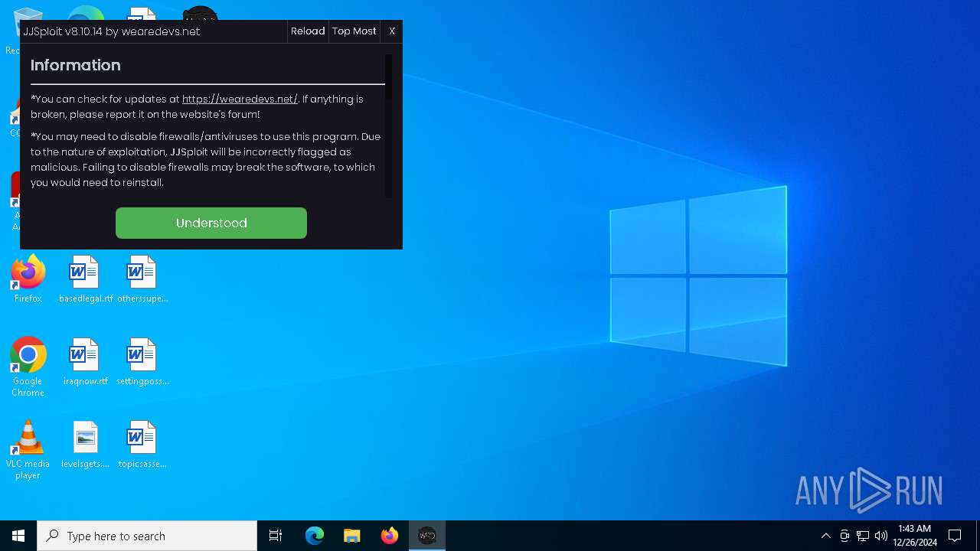Viewport: 980px width, 551px height.
Task: Click the Information heading text
Action: tap(76, 65)
